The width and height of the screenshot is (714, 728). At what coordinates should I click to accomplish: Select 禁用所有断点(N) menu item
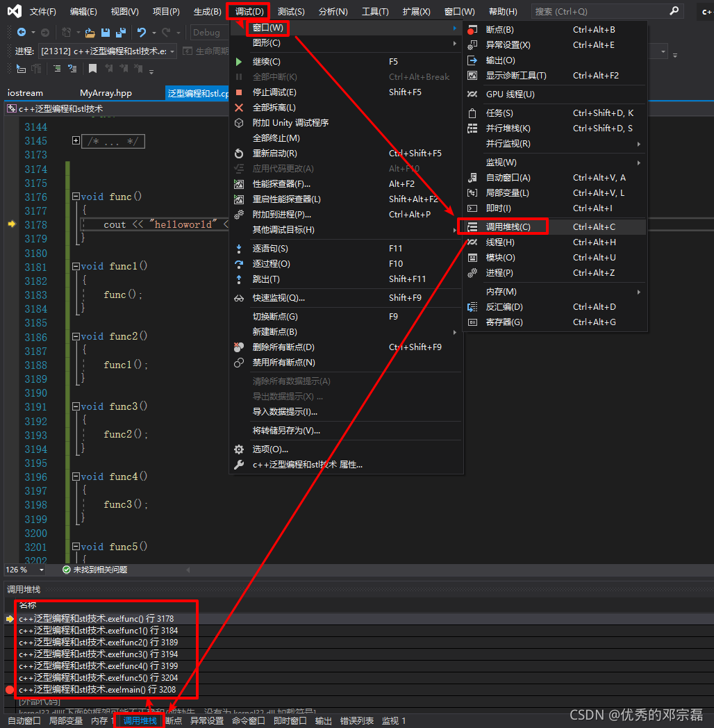pos(347,363)
